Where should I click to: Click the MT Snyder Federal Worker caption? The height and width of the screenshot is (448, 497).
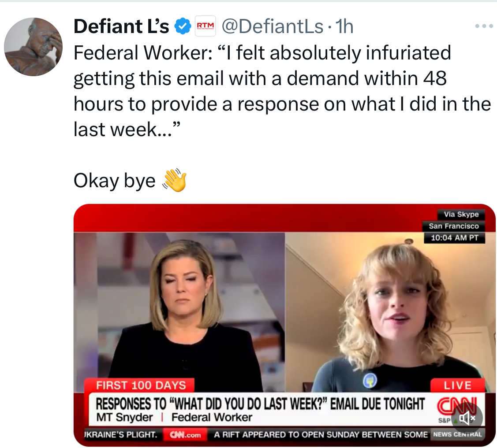click(x=174, y=417)
